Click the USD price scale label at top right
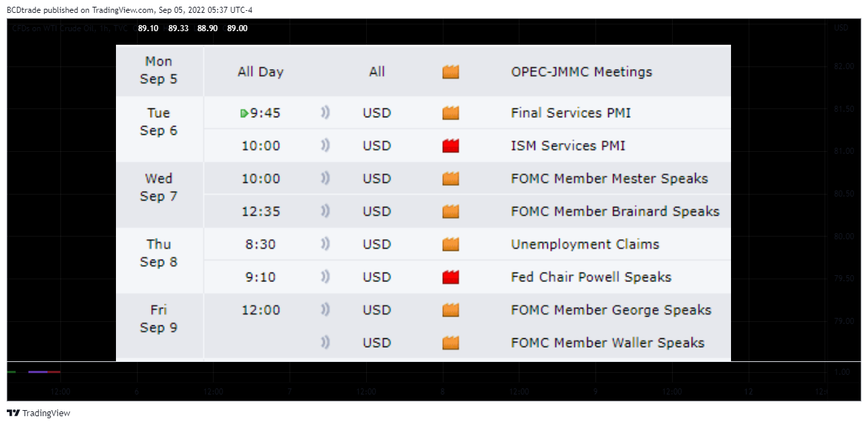Image resolution: width=868 pixels, height=425 pixels. (841, 28)
